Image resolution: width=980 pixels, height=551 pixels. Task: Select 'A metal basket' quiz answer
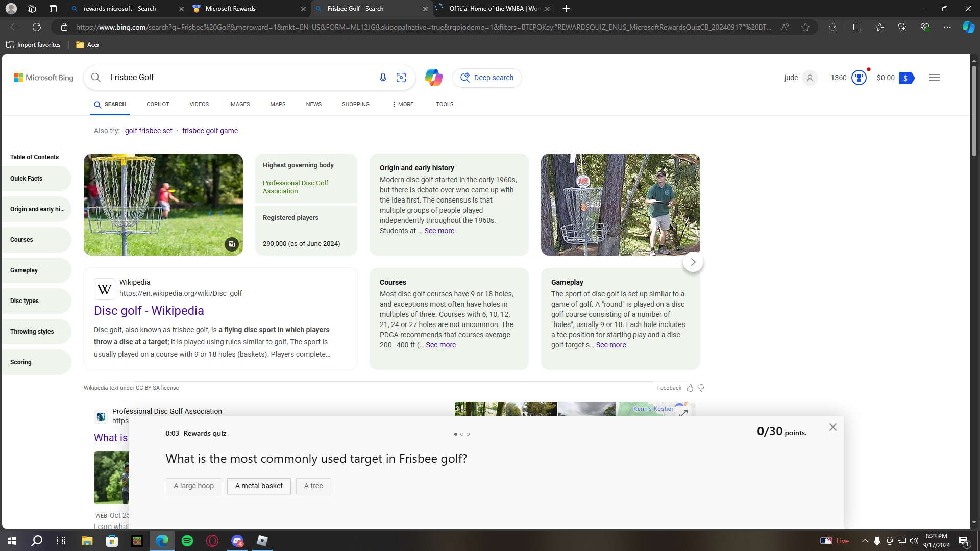pyautogui.click(x=259, y=486)
